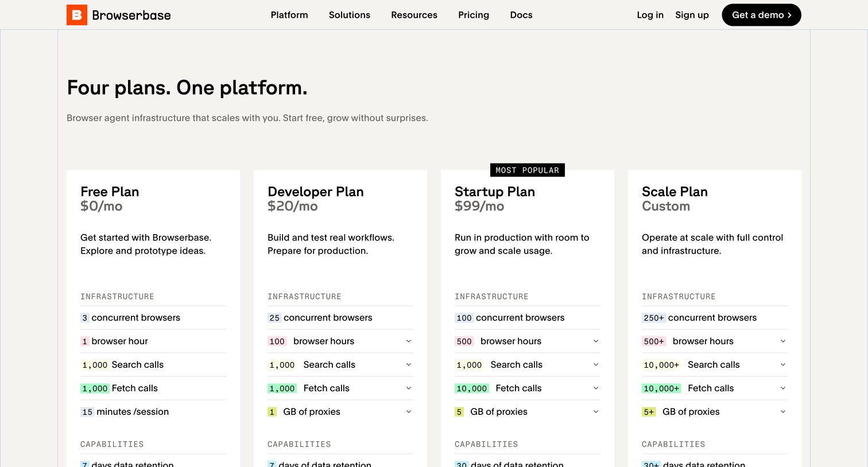Screen dimensions: 868x467
Task: Open the Solutions menu
Action: click(350, 15)
